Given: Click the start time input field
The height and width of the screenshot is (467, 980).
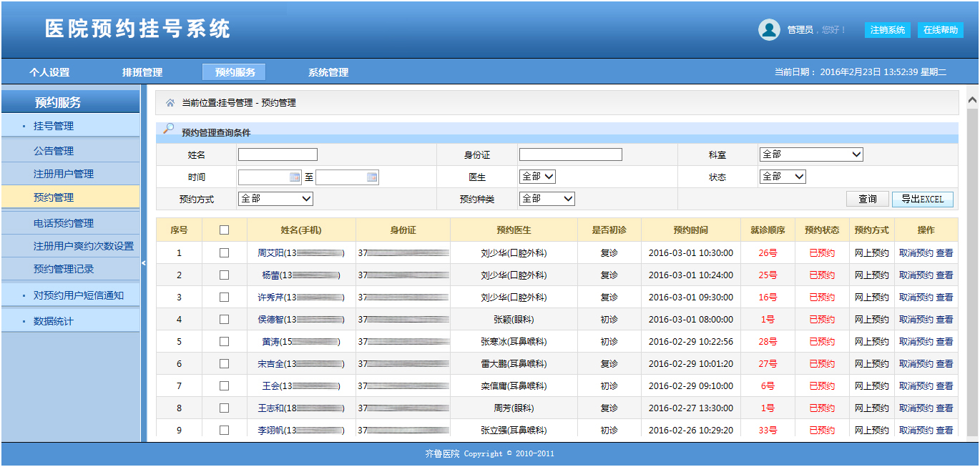Looking at the screenshot, I should click(x=270, y=177).
